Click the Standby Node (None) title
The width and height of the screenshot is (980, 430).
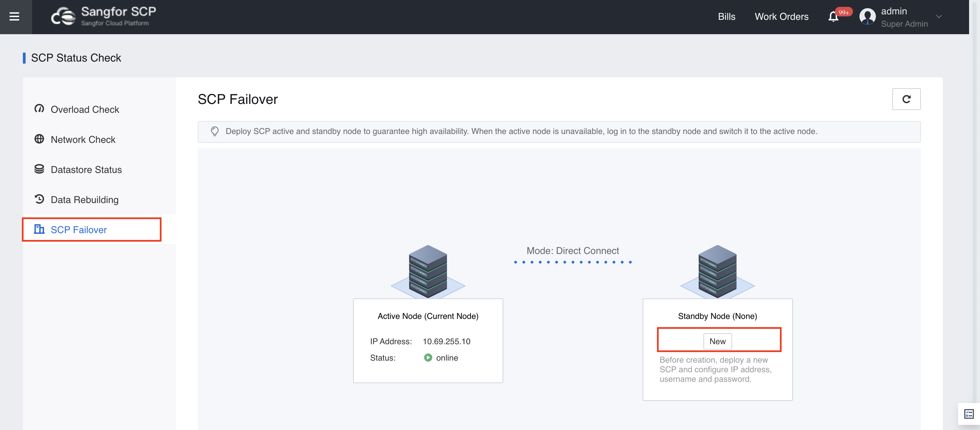click(717, 316)
